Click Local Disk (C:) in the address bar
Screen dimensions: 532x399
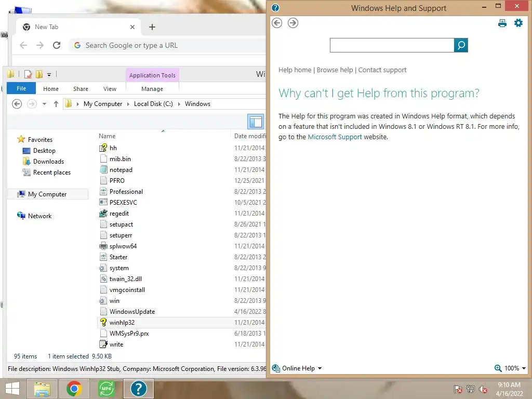[153, 104]
